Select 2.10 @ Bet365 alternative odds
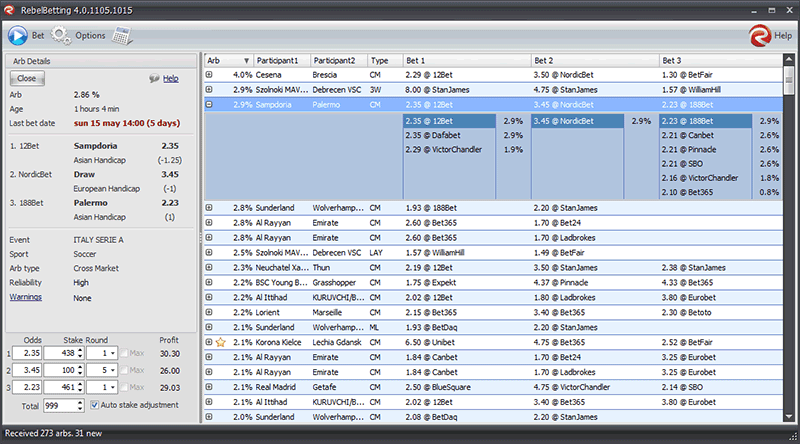800x444 pixels. point(706,192)
